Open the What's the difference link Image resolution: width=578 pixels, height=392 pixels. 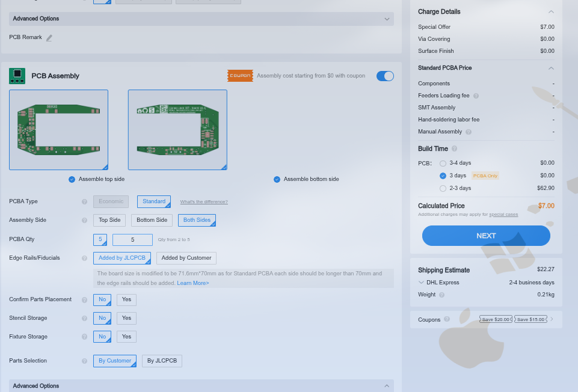pos(204,202)
